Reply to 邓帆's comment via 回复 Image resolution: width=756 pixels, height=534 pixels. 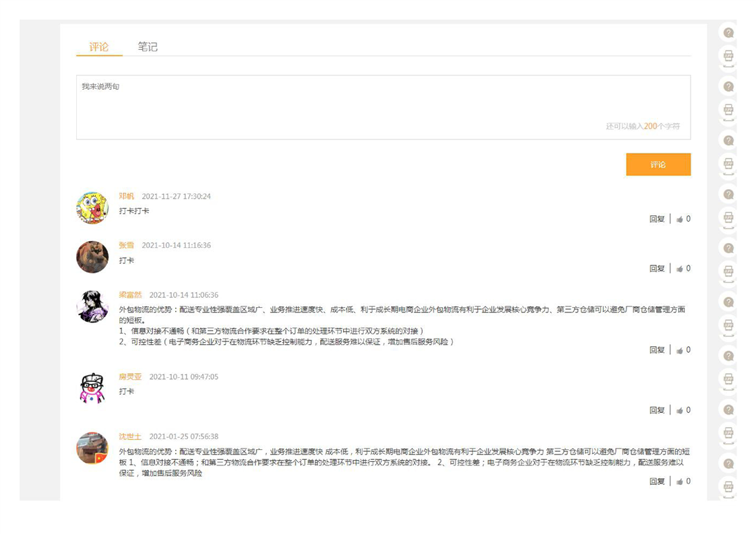(657, 220)
